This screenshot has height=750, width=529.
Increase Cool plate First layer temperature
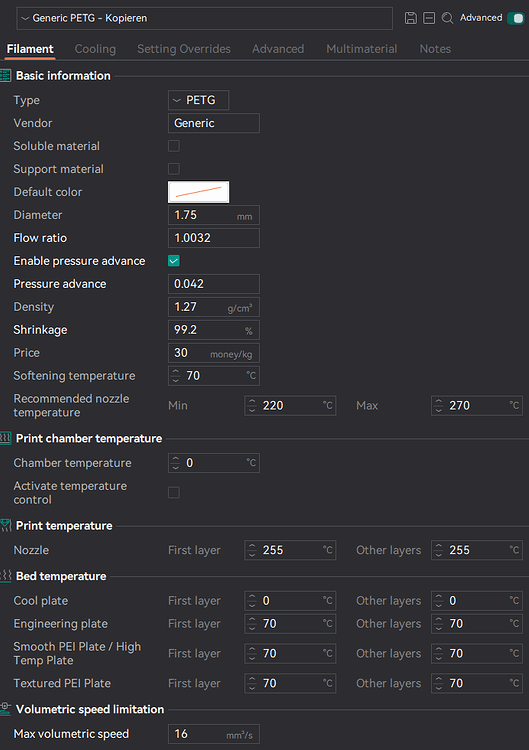[252, 596]
